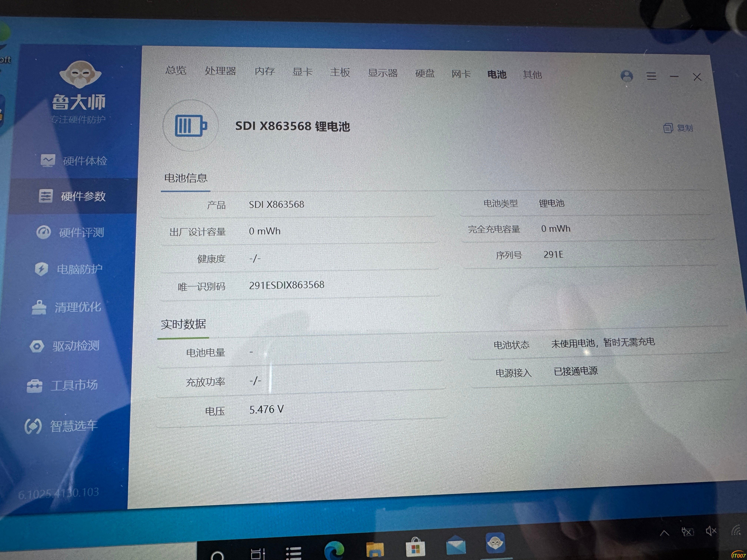Go to 电脑防护 protection page
The height and width of the screenshot is (560, 747).
(x=68, y=269)
